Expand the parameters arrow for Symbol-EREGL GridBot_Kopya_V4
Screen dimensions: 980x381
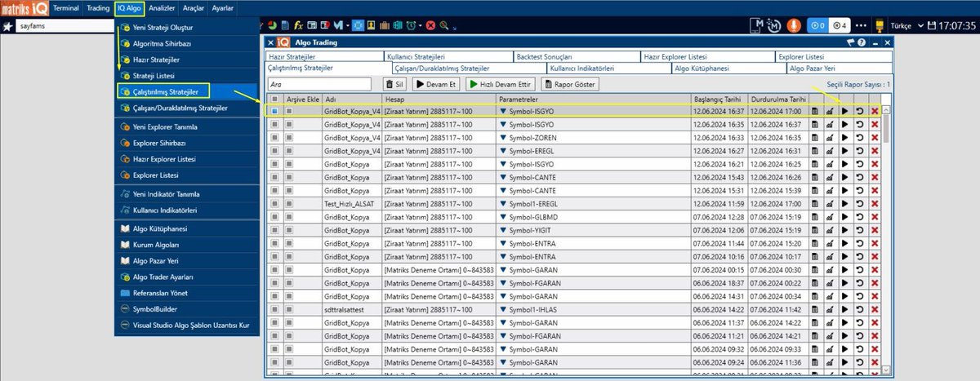(503, 150)
